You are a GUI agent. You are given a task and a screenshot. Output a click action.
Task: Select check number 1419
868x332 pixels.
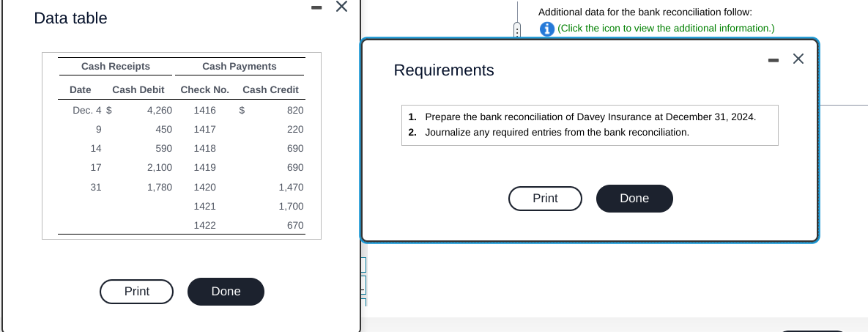tap(205, 167)
